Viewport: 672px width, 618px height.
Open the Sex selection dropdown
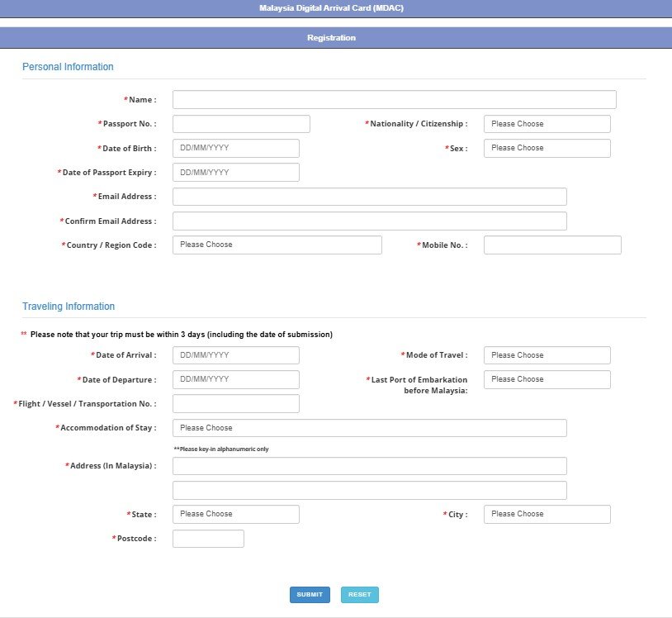point(547,148)
